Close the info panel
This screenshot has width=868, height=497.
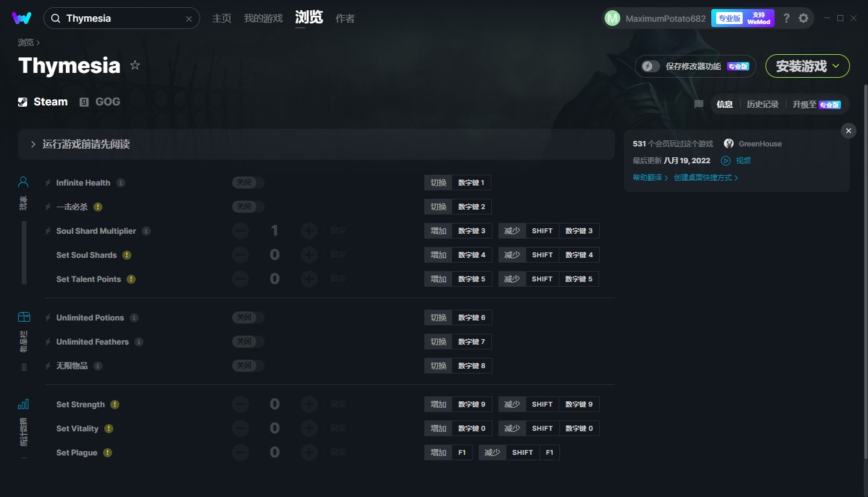point(849,131)
